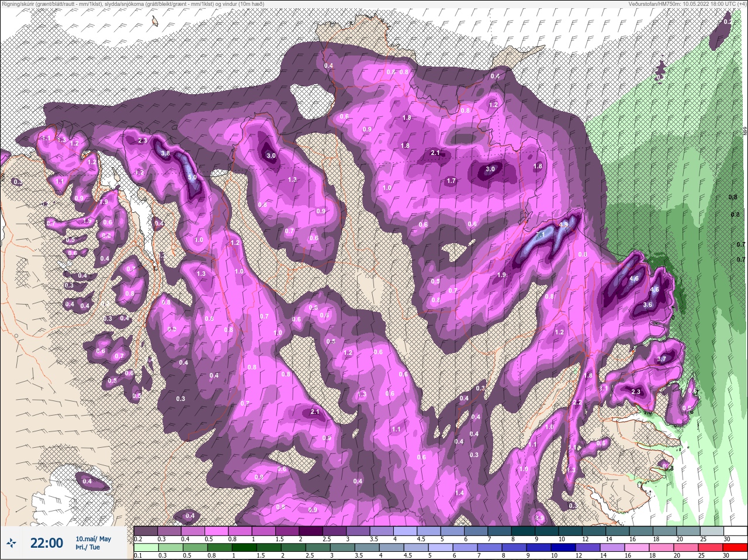Screen dimensions: 748x560
Task: Click the '10.maí/ May' date label
Action: coord(93,539)
